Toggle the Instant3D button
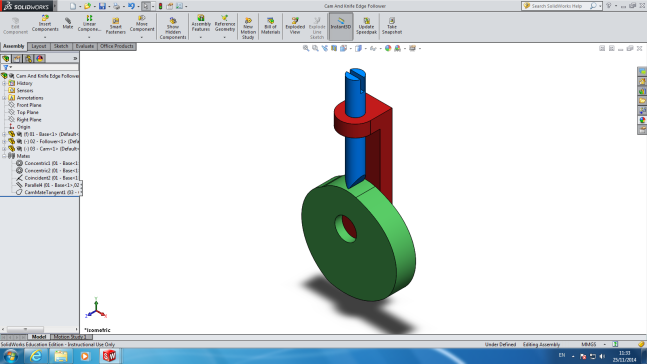The image size is (647, 364). [341, 26]
